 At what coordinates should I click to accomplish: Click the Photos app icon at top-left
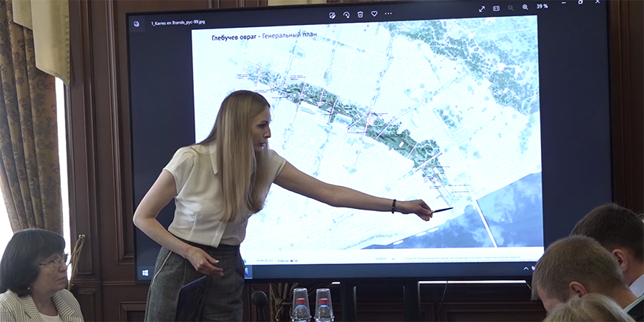pyautogui.click(x=135, y=24)
